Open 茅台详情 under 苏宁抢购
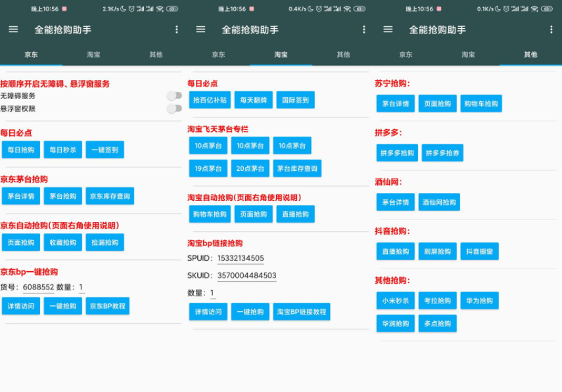562x392 pixels. click(395, 104)
